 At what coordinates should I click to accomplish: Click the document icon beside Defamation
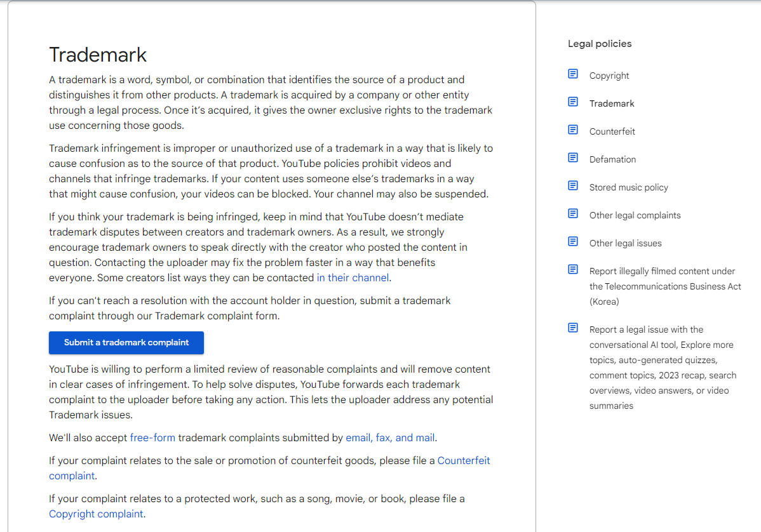tap(573, 157)
